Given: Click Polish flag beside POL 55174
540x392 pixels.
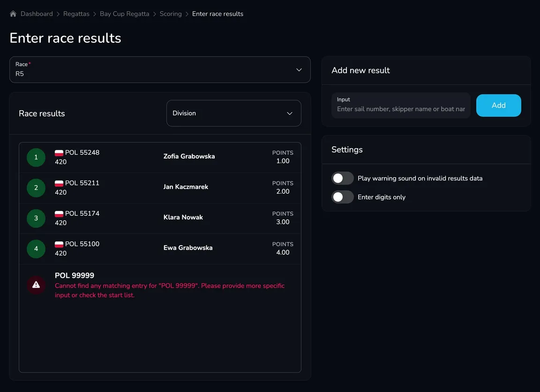Looking at the screenshot, I should pos(59,214).
